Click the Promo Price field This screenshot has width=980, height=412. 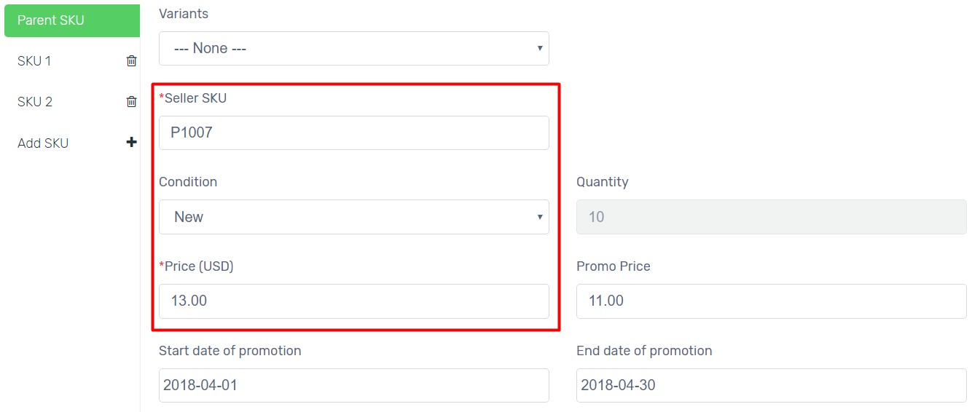coord(772,301)
